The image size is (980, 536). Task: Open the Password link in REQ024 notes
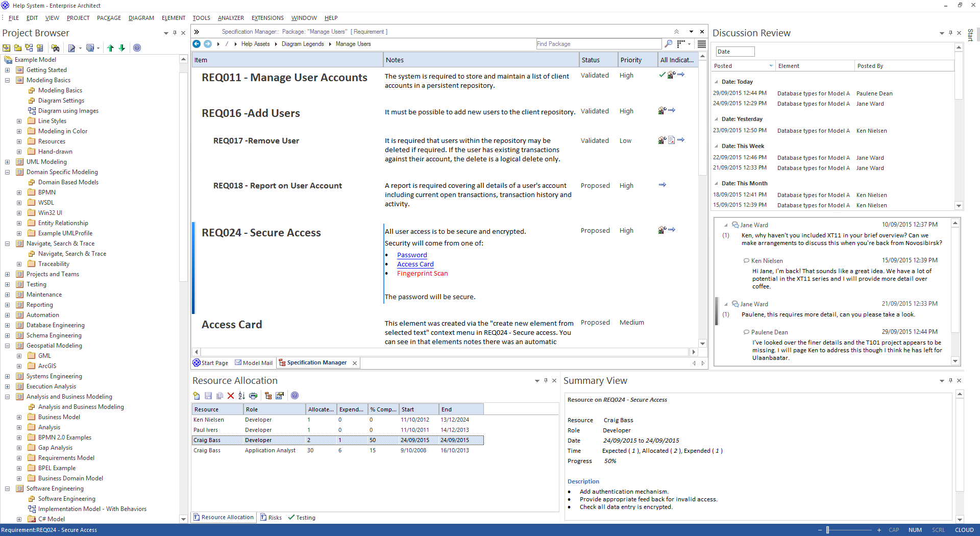coord(412,255)
